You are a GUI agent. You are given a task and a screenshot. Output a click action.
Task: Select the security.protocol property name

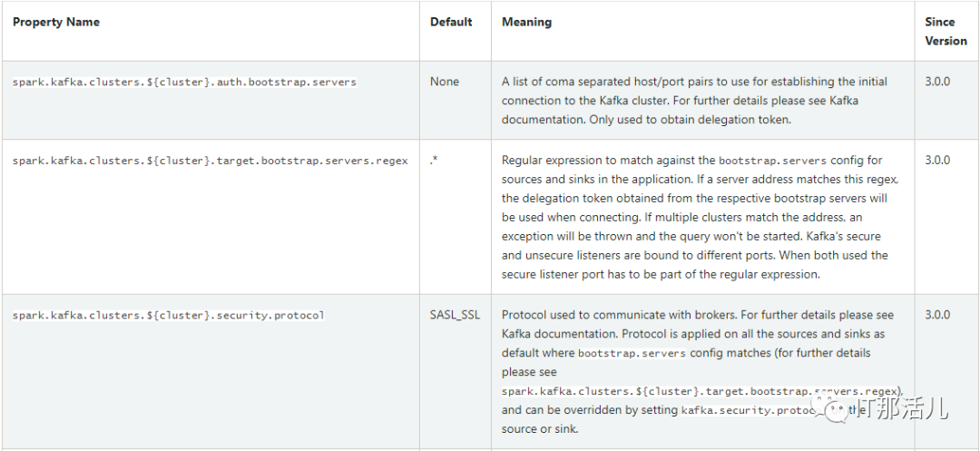(168, 316)
